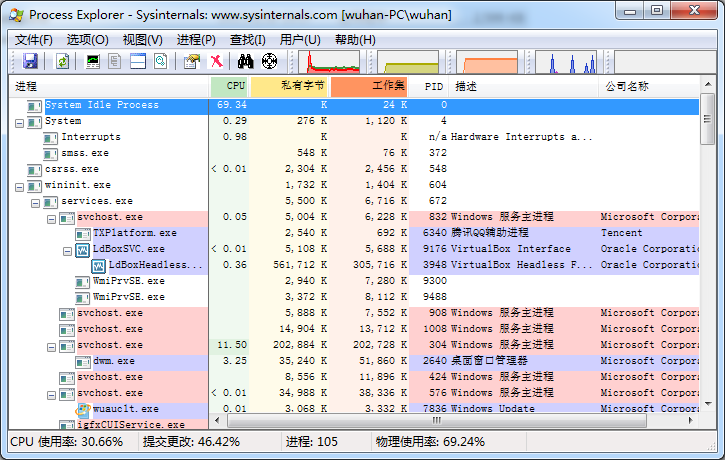725x460 pixels.
Task: Click the Refresh Now toolbar icon
Action: click(62, 61)
